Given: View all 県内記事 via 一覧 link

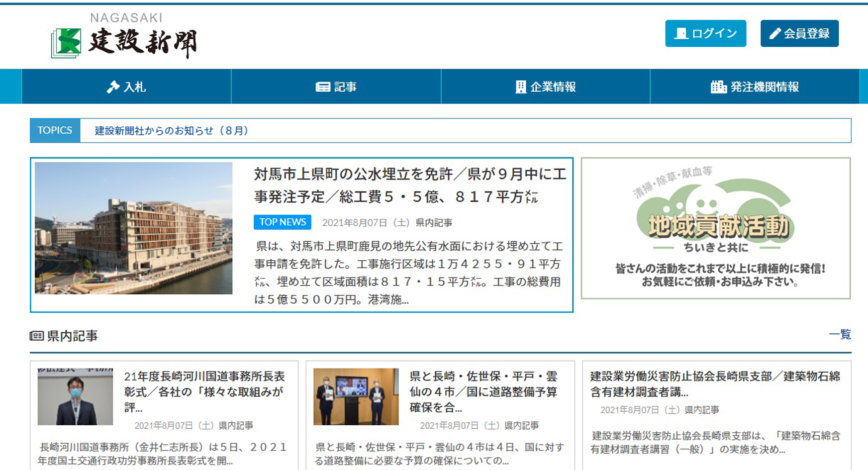Looking at the screenshot, I should click(x=840, y=335).
